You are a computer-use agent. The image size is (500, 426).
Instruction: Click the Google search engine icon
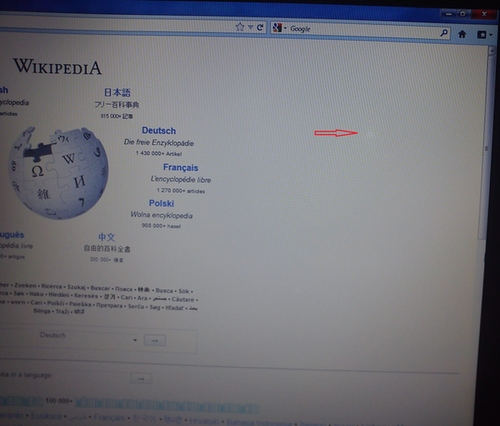pyautogui.click(x=277, y=28)
